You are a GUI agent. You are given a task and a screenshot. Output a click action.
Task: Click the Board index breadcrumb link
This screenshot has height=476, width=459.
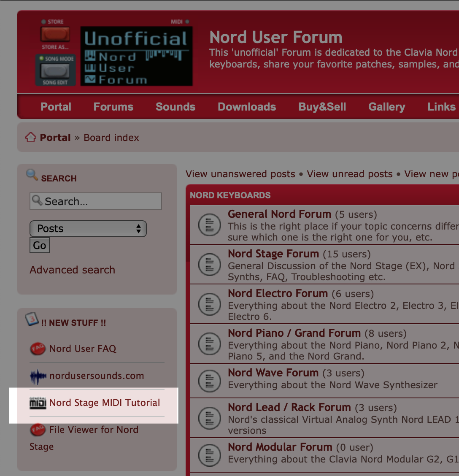pos(111,138)
